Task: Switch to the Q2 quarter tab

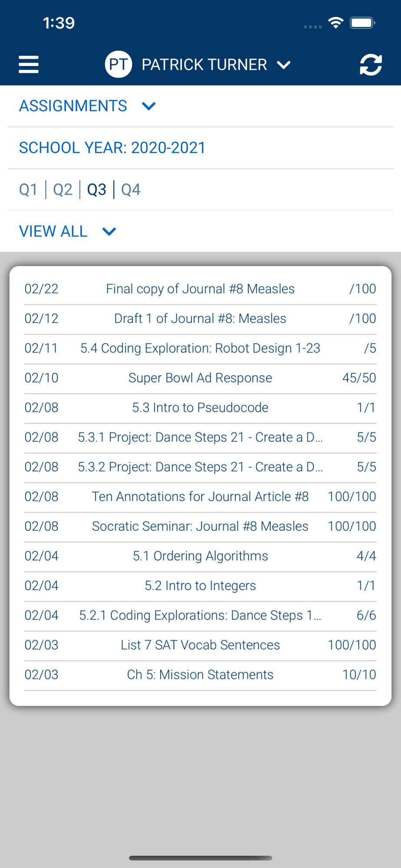Action: pos(62,190)
